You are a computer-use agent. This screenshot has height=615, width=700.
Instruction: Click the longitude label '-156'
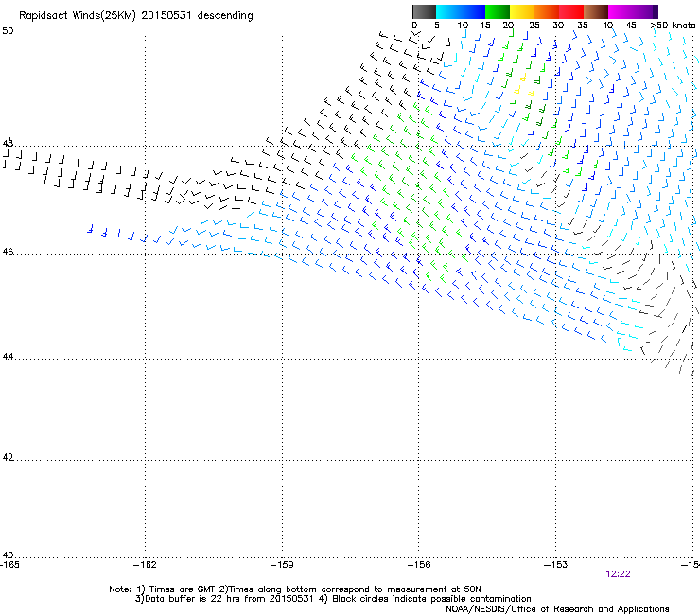(419, 565)
